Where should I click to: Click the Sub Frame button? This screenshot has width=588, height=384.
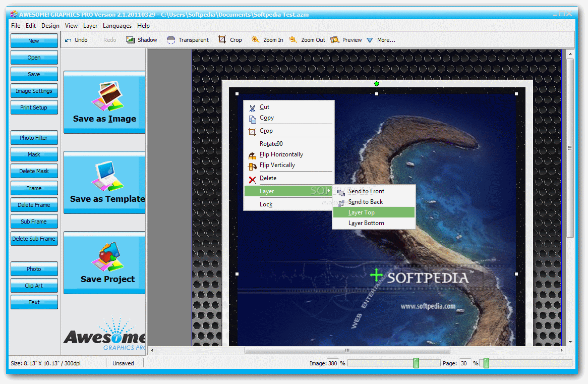click(x=34, y=222)
